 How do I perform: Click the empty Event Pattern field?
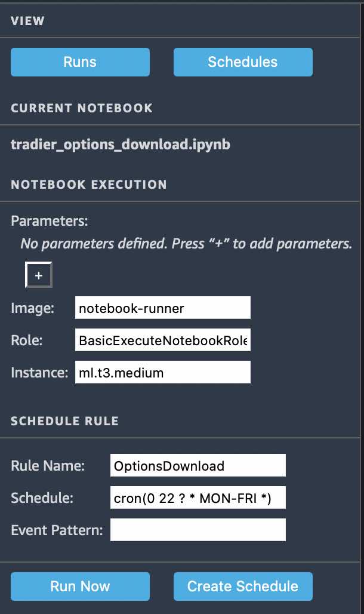coord(198,529)
